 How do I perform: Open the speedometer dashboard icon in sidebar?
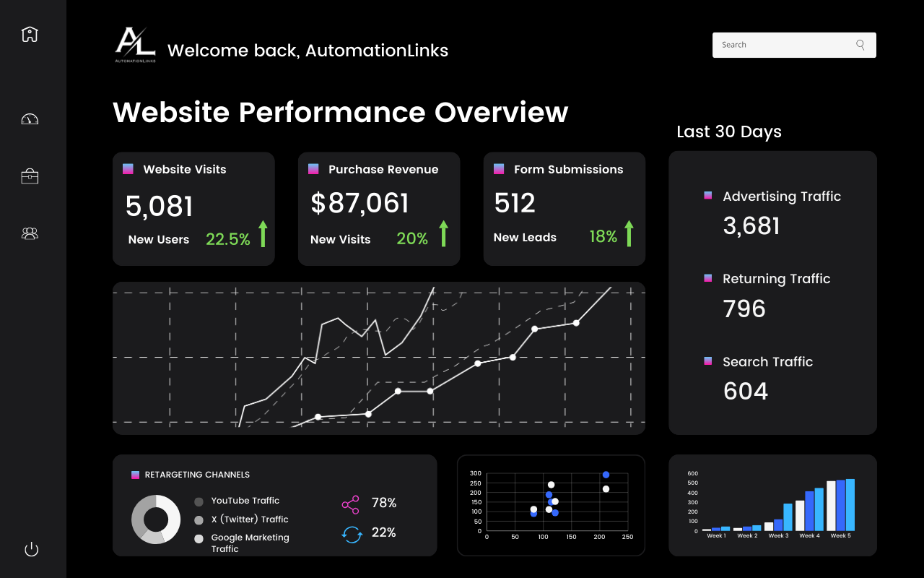[30, 119]
